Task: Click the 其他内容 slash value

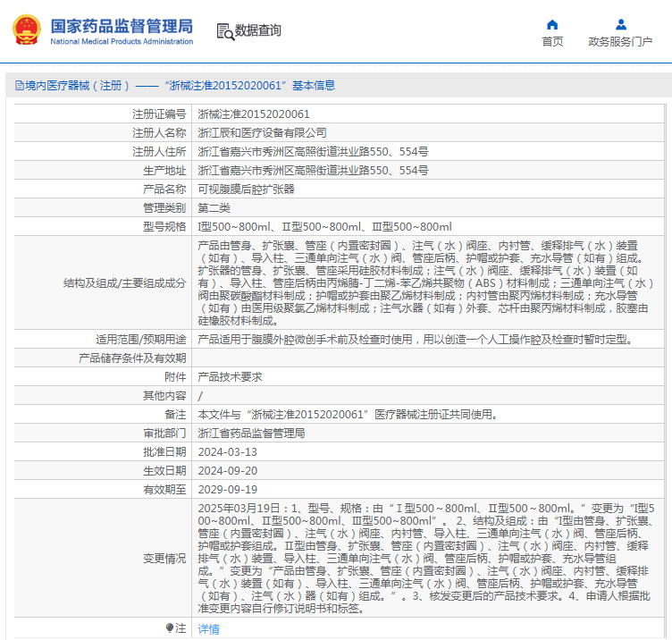Action: point(200,396)
